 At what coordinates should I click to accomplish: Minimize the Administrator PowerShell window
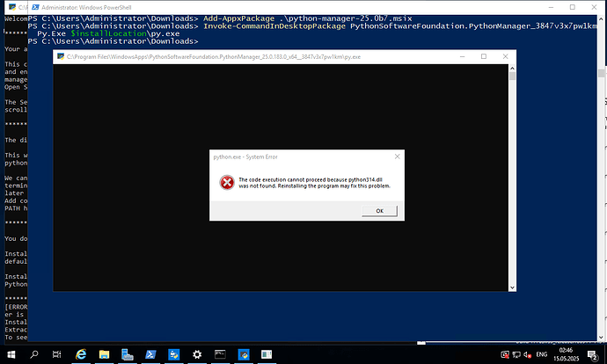coord(551,7)
